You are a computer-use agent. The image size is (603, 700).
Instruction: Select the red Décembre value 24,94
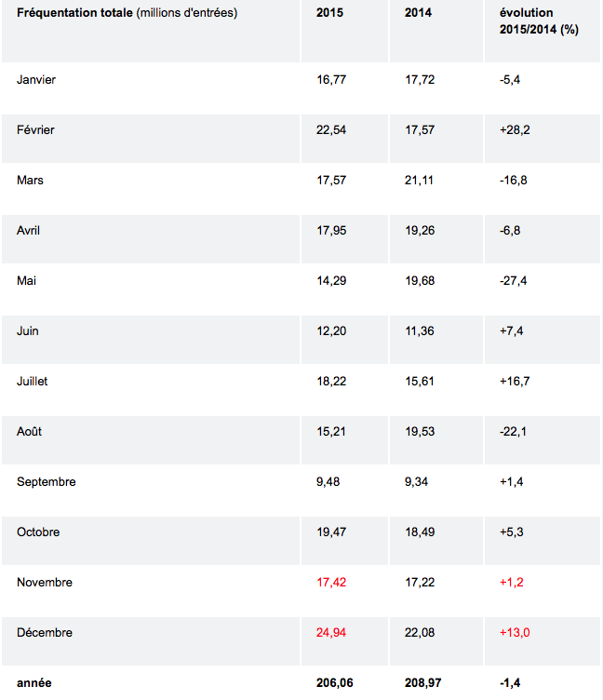331,633
